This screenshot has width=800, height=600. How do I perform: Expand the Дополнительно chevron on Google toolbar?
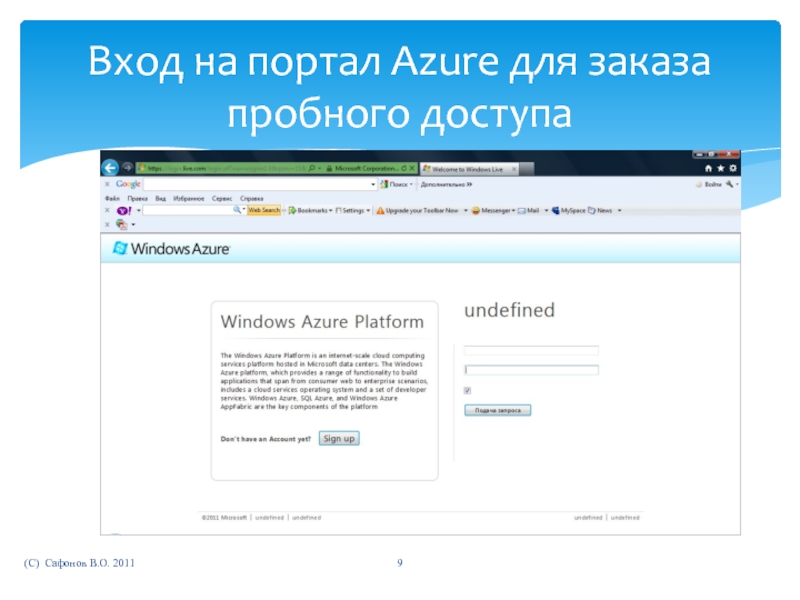point(469,184)
